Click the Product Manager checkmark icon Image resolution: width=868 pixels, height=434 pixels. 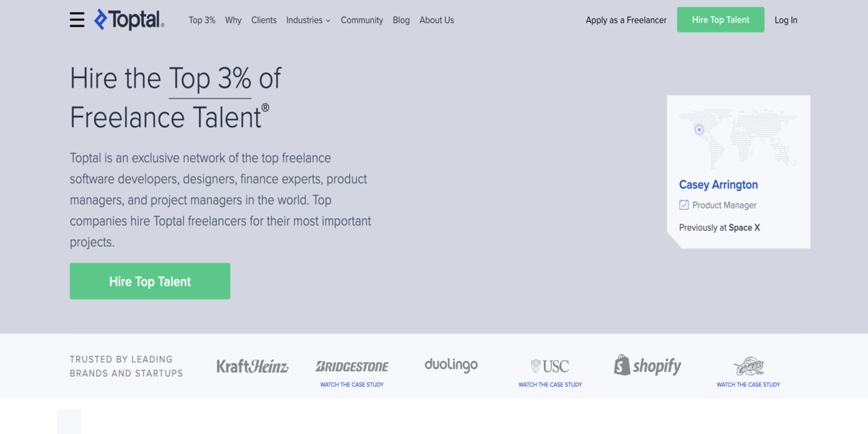(x=684, y=205)
